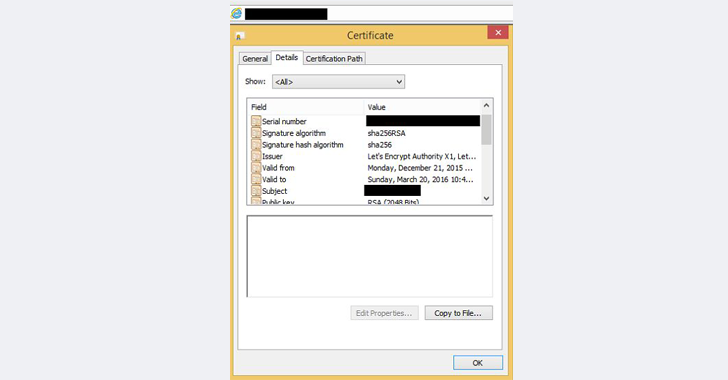This screenshot has height=380, width=728.
Task: Click the OK button
Action: (x=478, y=363)
